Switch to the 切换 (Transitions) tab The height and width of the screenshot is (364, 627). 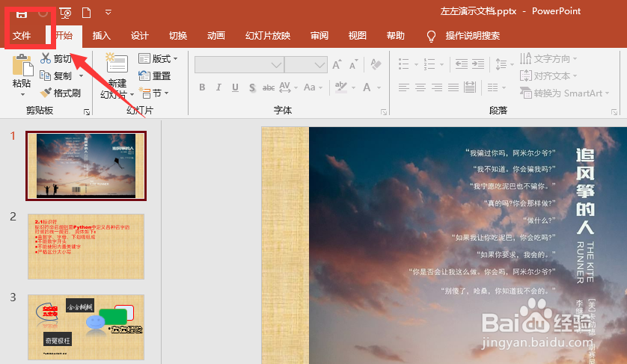pos(178,36)
